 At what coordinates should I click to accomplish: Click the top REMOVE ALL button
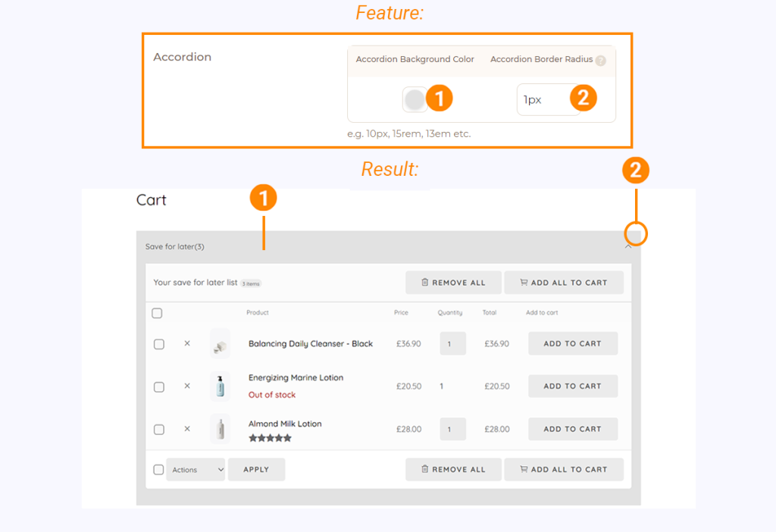coord(453,283)
